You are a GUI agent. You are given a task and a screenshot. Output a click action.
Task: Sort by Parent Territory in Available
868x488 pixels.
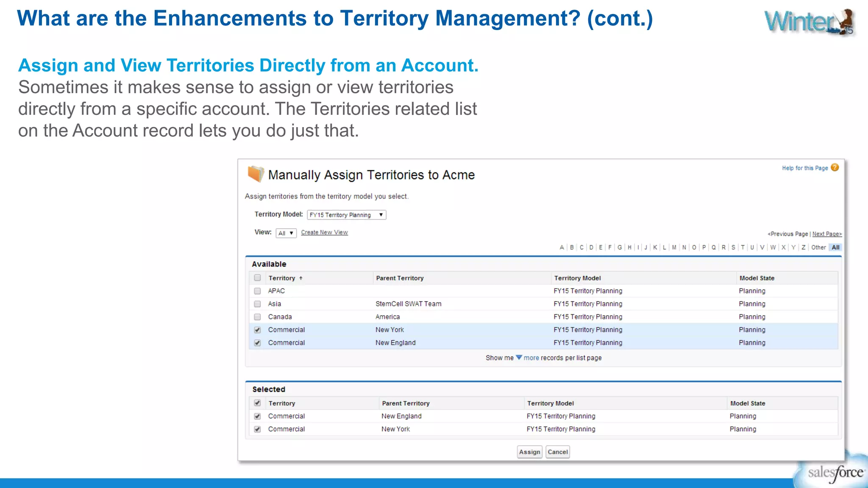pos(400,278)
